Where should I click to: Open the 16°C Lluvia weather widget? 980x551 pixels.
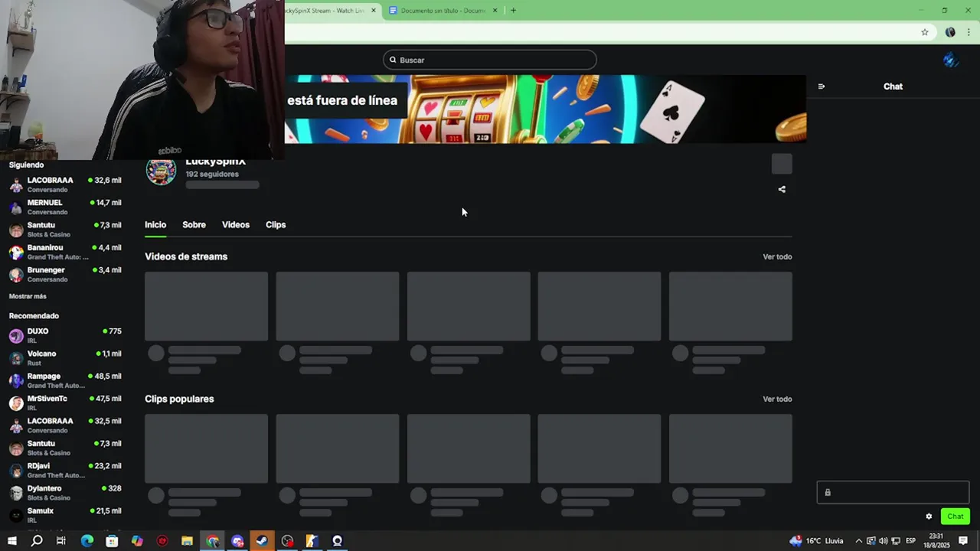pyautogui.click(x=816, y=541)
